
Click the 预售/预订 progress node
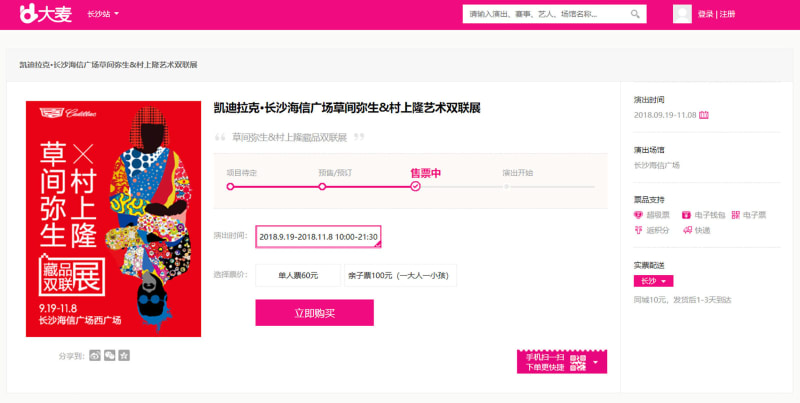[322, 187]
